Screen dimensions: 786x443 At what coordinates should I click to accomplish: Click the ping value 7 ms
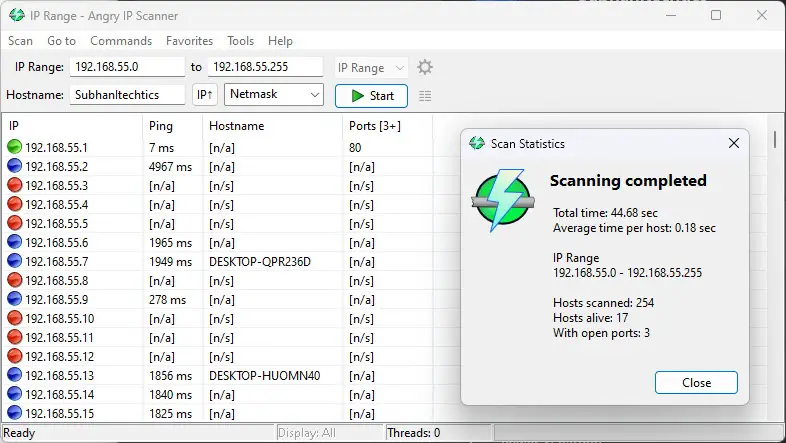coord(161,147)
